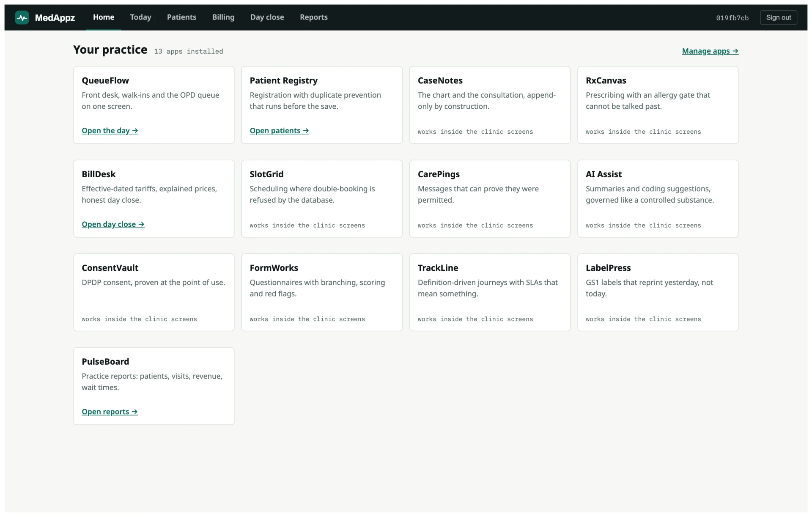Viewport: 812px width, 517px height.
Task: Click the AI Assist works inside clinic note
Action: click(x=643, y=225)
